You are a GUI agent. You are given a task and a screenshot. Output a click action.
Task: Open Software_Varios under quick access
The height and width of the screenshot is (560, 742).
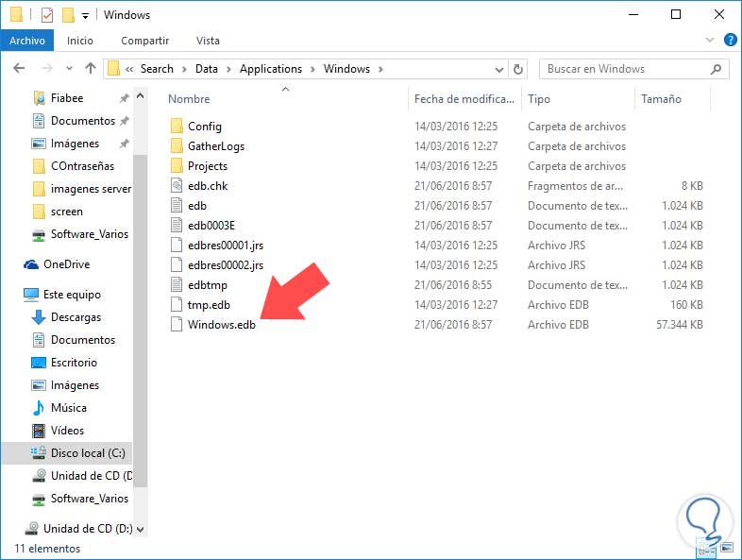point(90,234)
